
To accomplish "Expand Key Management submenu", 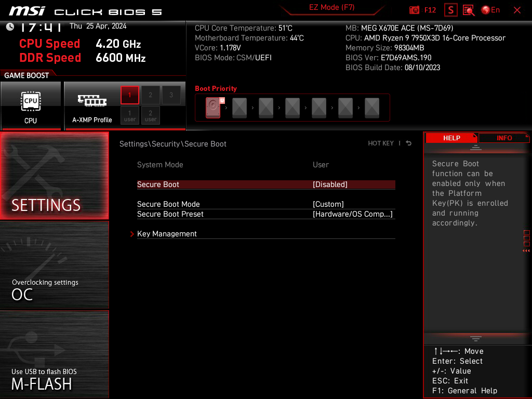I will click(266, 234).
